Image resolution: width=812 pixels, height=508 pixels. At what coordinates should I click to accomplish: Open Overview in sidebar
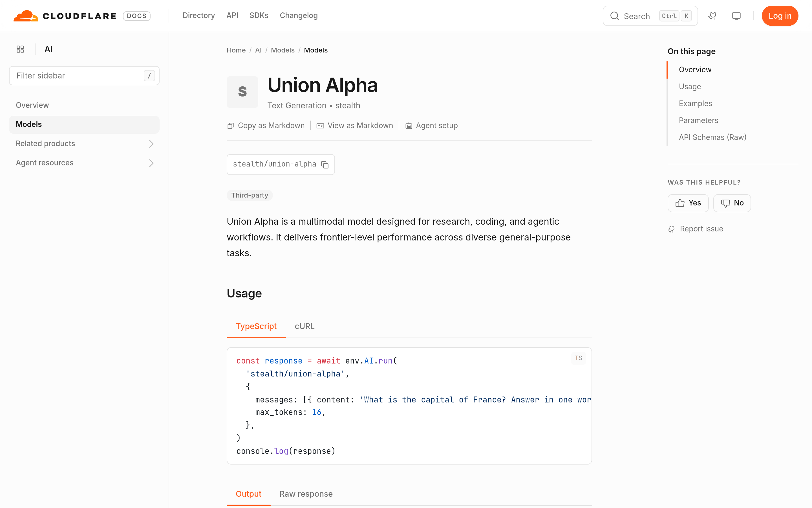pyautogui.click(x=84, y=105)
